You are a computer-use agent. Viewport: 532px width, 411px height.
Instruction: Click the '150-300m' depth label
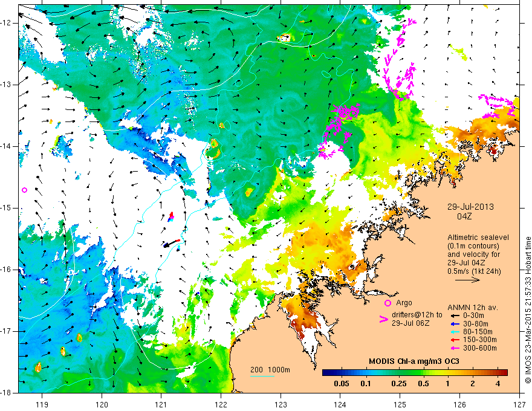point(480,340)
